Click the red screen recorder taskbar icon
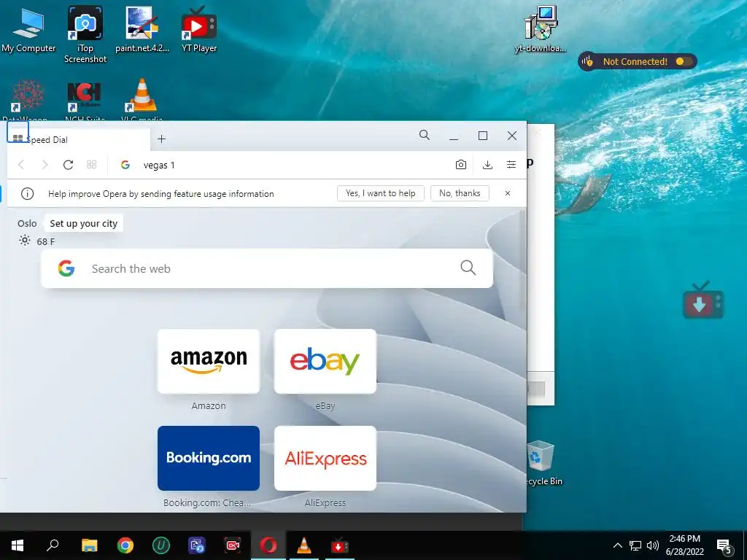The image size is (747, 560). 233,545
